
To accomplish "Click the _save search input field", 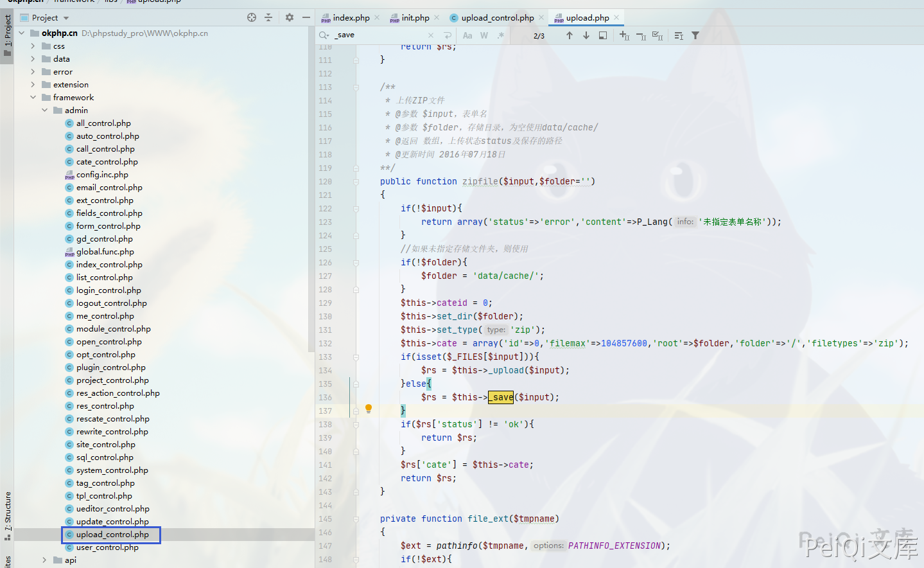I will click(x=379, y=35).
